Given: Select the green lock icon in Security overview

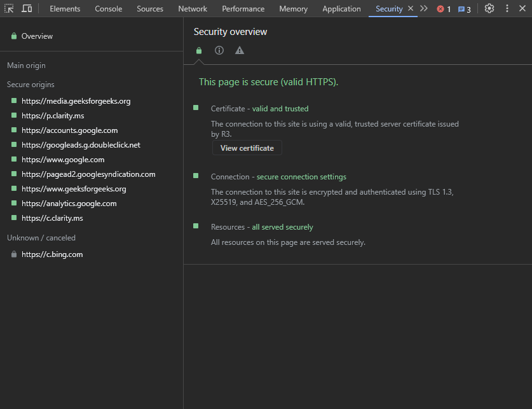Looking at the screenshot, I should (x=199, y=51).
